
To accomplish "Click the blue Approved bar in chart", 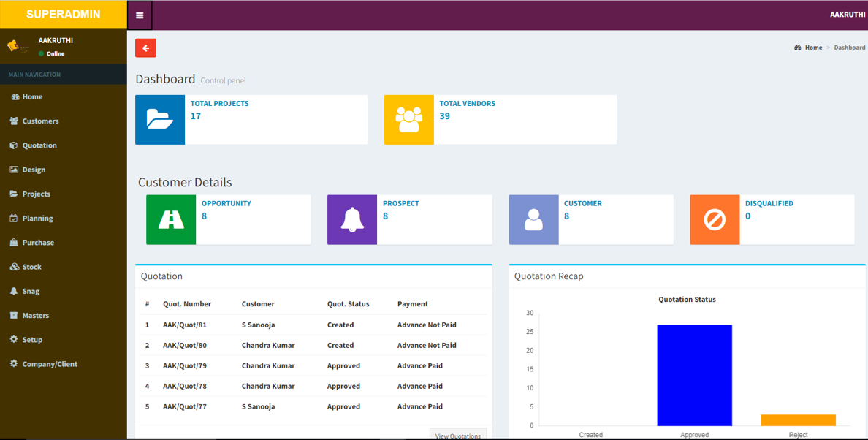I will click(694, 375).
